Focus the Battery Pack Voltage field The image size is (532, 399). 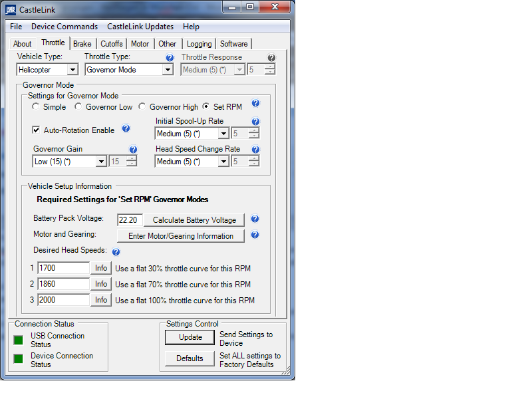click(130, 220)
